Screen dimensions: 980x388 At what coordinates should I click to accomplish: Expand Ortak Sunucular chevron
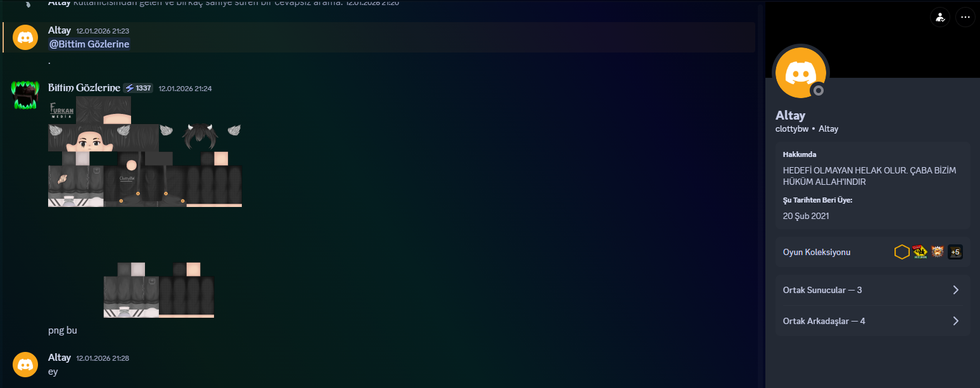[956, 290]
